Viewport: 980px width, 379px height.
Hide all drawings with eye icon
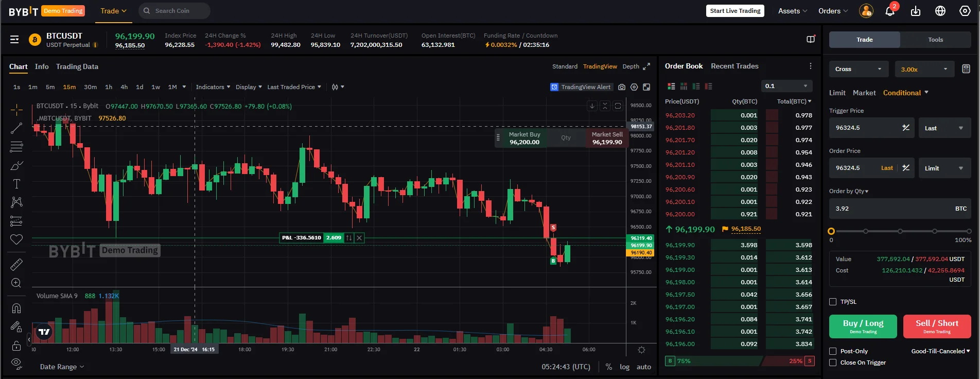pos(16,363)
